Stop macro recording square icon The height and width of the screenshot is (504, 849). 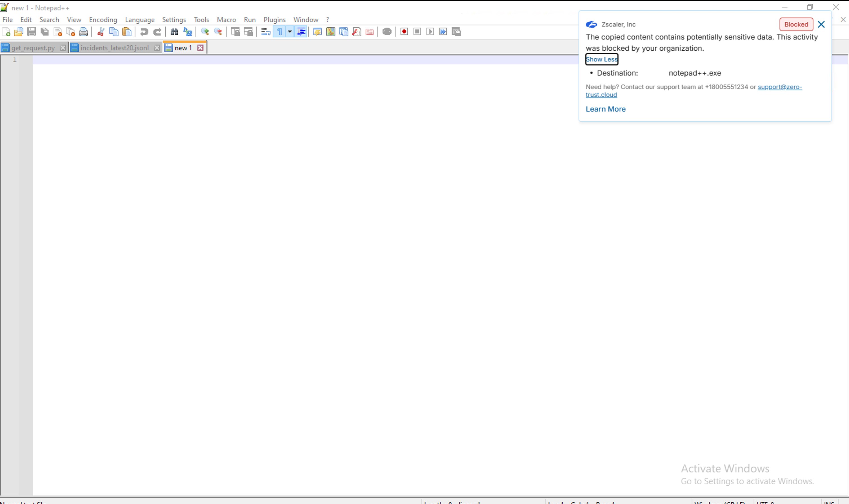pyautogui.click(x=417, y=32)
